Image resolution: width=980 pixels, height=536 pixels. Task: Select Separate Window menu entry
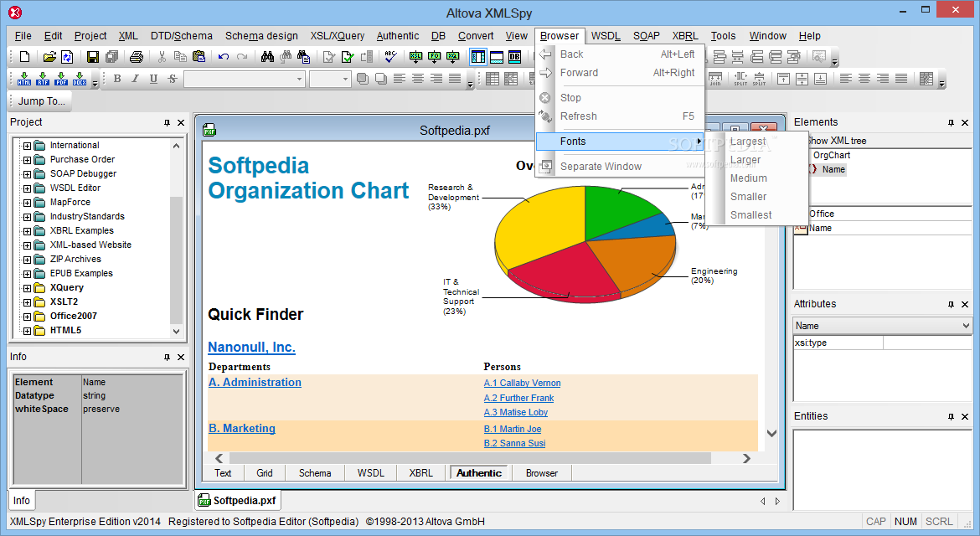[620, 166]
